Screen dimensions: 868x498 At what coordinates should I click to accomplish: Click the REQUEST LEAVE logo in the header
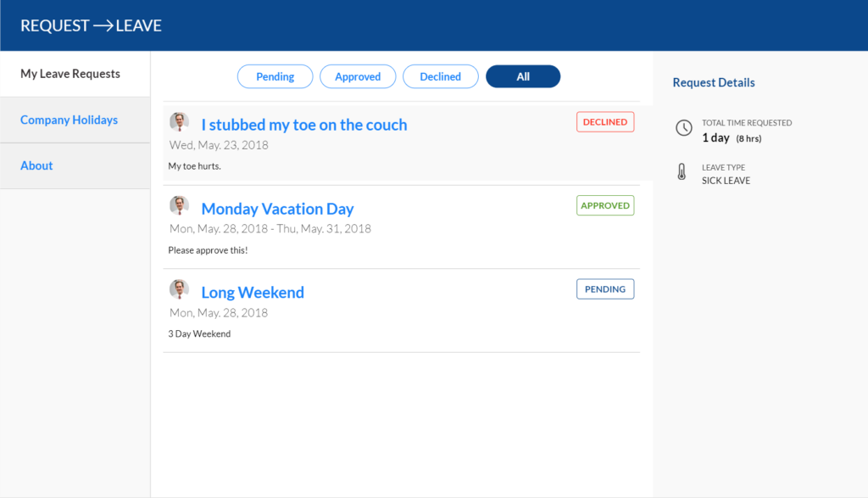[x=90, y=25]
